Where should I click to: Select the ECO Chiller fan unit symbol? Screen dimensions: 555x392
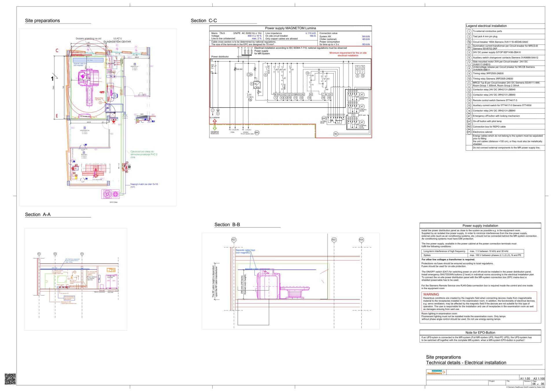110,194
